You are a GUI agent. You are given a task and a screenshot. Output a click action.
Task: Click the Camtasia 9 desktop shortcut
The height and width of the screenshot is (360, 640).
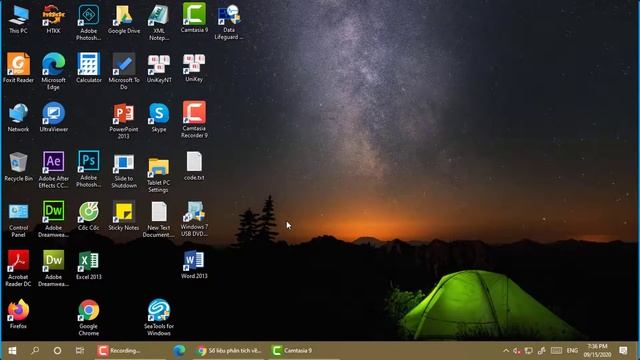pyautogui.click(x=194, y=19)
